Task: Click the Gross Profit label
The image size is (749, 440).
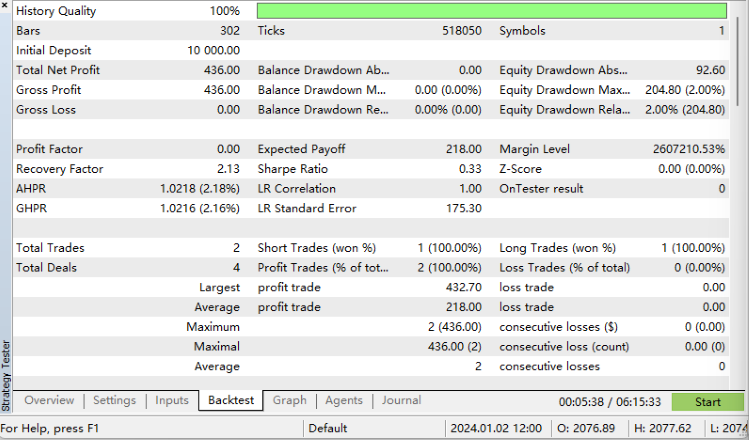Action: [48, 90]
